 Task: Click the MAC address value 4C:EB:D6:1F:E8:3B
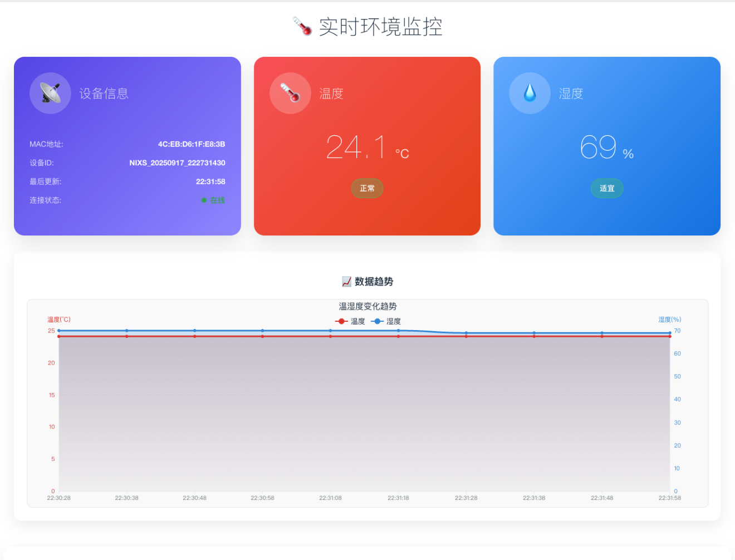click(x=191, y=144)
